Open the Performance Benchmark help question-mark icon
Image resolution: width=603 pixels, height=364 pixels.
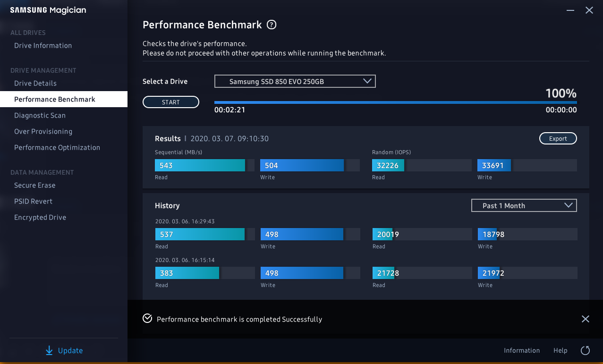[x=272, y=25]
